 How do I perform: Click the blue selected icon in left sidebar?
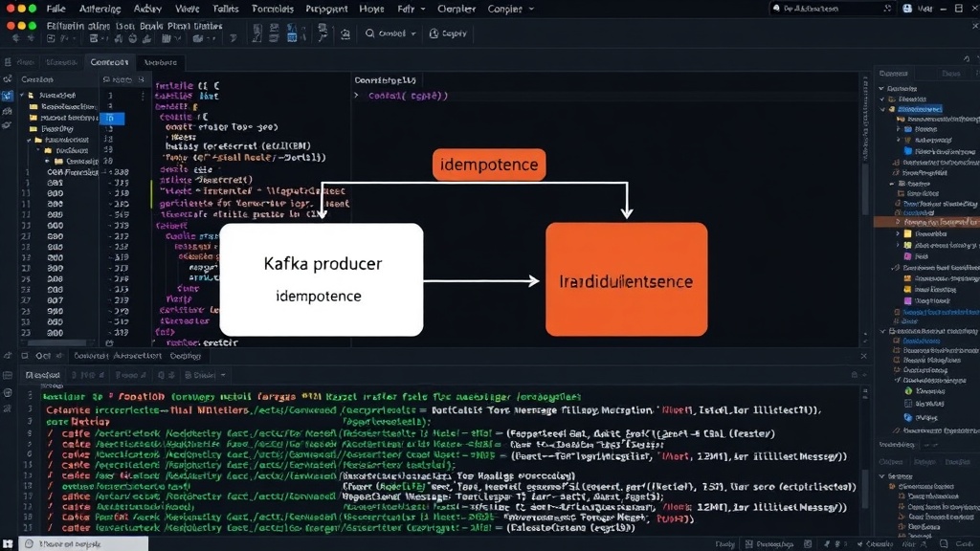click(x=7, y=96)
